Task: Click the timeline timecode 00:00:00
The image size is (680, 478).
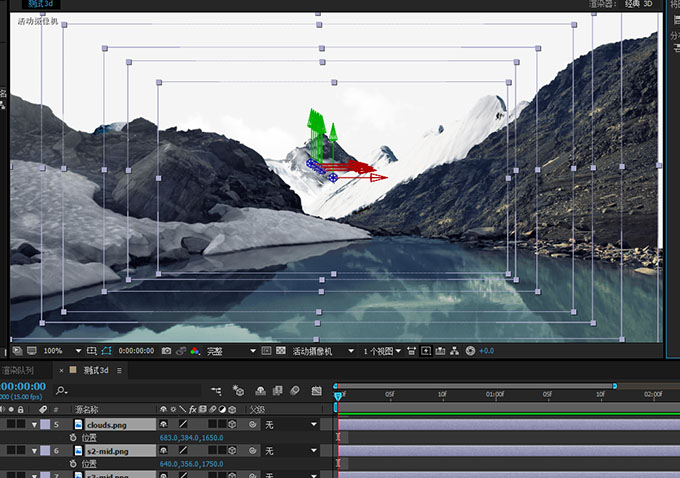Action: pyautogui.click(x=23, y=386)
